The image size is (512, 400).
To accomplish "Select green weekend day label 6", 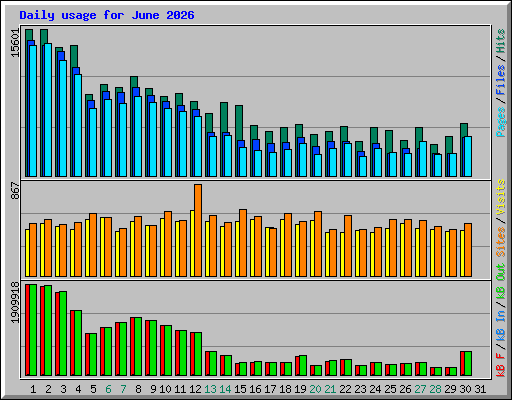I will tap(108, 389).
